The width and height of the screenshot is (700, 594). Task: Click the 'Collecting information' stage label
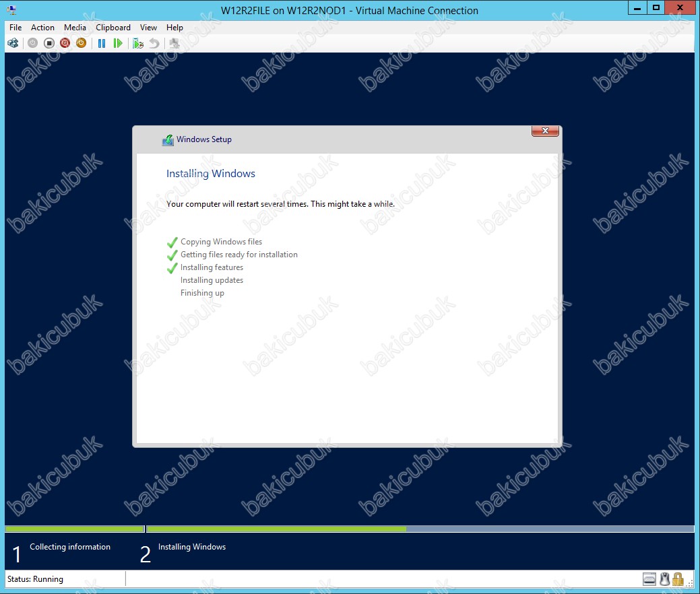click(x=70, y=547)
